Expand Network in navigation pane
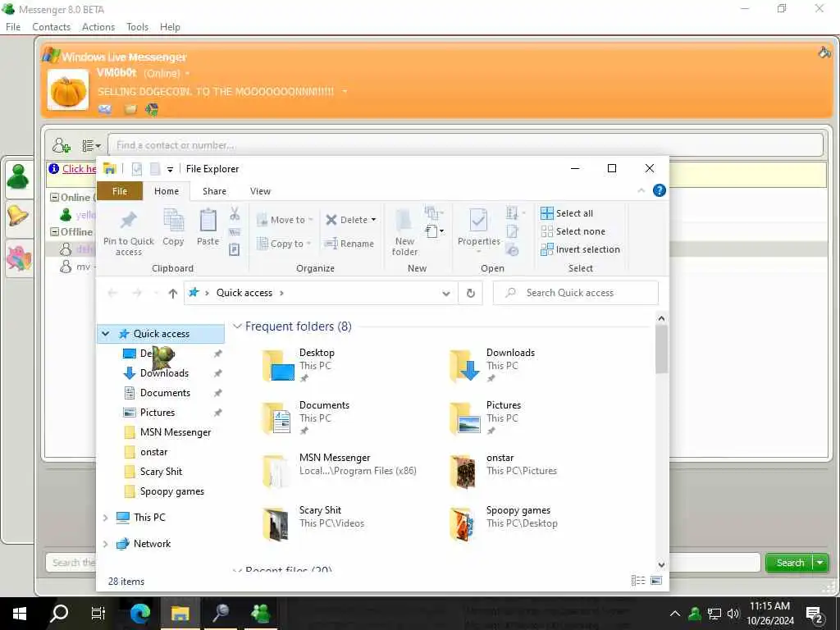 point(106,544)
